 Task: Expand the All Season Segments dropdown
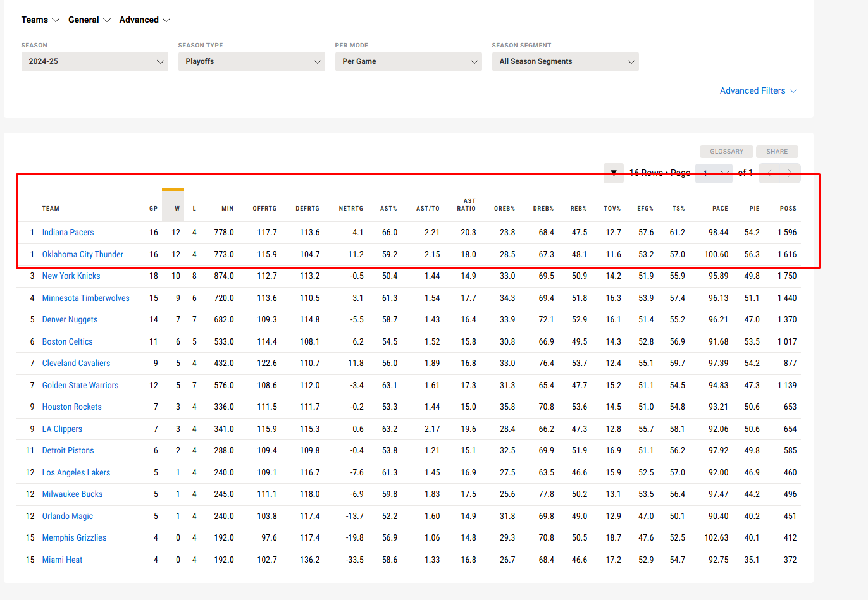point(566,61)
